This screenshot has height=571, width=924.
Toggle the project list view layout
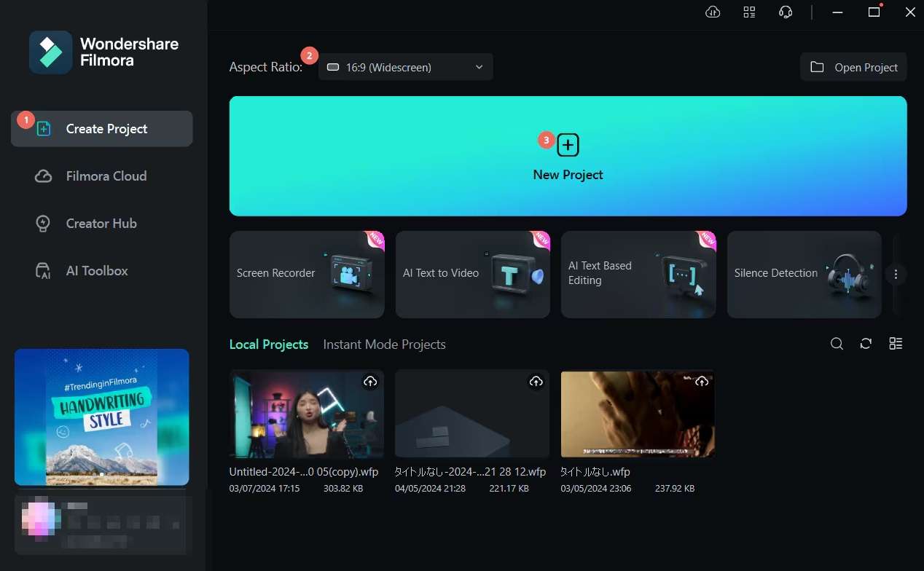tap(896, 344)
